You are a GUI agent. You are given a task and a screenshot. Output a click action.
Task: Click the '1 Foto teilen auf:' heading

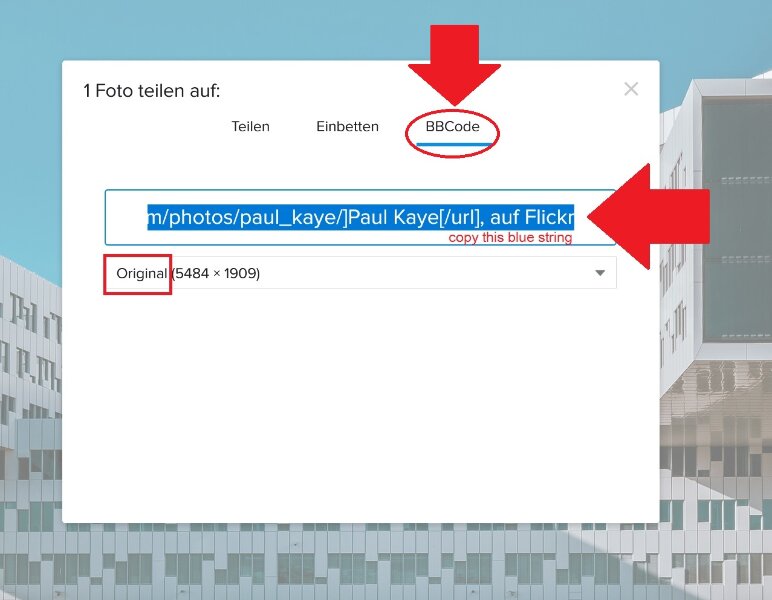pyautogui.click(x=151, y=91)
